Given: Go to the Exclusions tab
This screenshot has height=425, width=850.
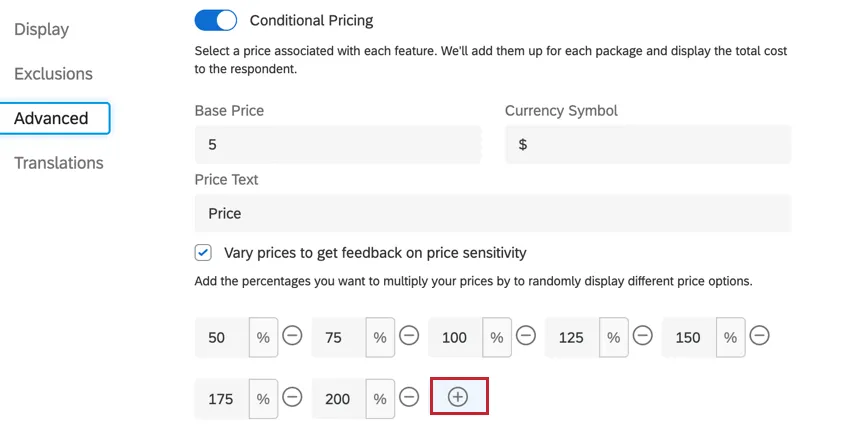Looking at the screenshot, I should pos(53,74).
